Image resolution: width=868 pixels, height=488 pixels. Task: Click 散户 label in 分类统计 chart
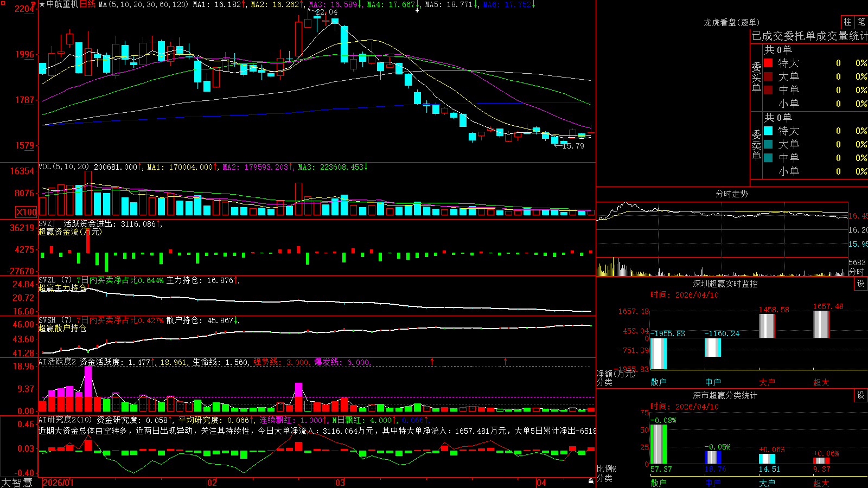point(659,483)
